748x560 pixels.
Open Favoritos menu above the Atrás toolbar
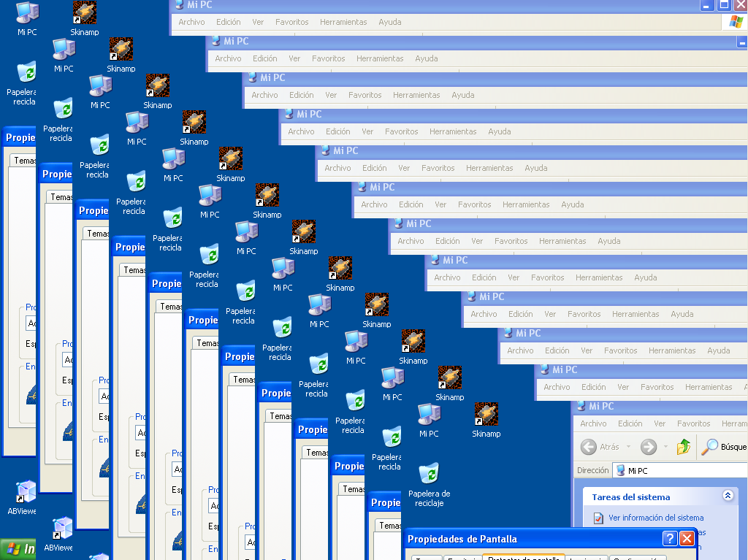click(x=694, y=423)
